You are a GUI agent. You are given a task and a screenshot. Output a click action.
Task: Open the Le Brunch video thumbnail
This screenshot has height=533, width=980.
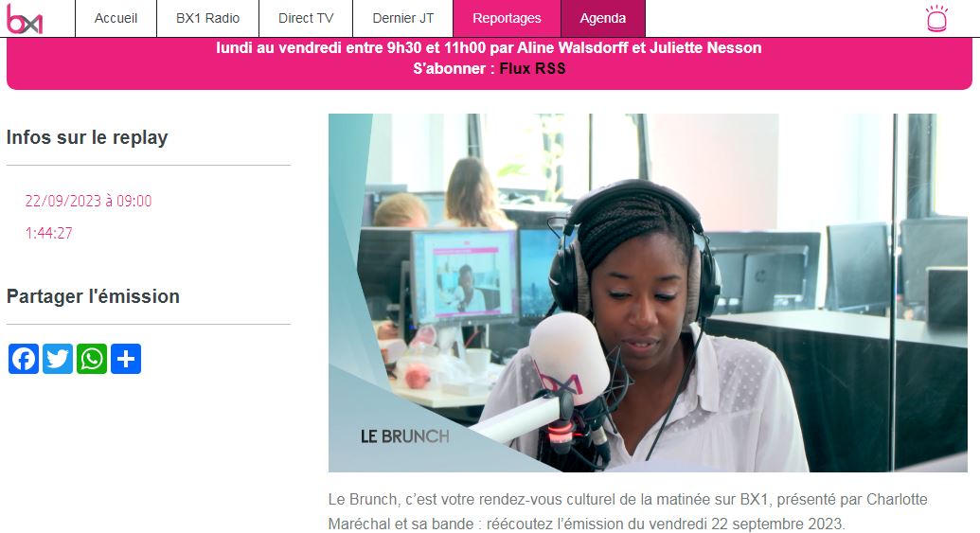point(648,293)
